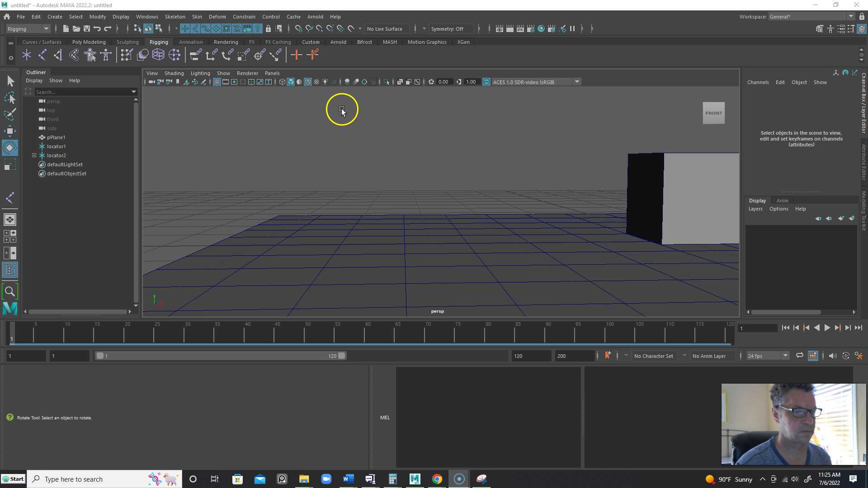868x488 pixels.
Task: Select pPlane1 in the Outliner
Action: coord(57,137)
